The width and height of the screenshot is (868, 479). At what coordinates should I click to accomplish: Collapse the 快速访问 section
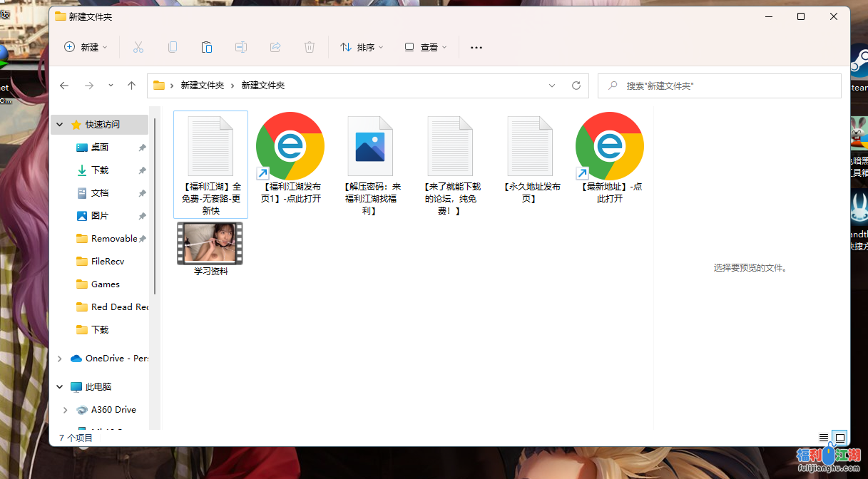(x=60, y=125)
